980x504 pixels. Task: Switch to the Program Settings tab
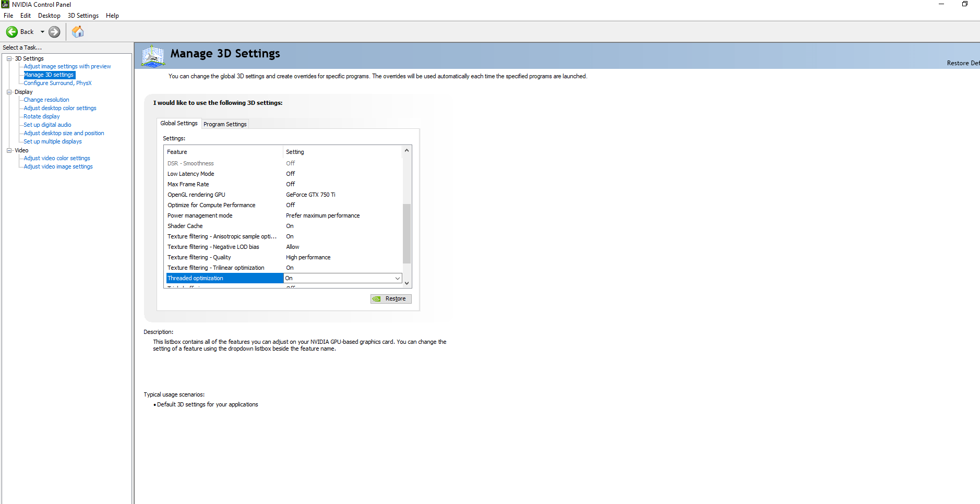(x=225, y=124)
